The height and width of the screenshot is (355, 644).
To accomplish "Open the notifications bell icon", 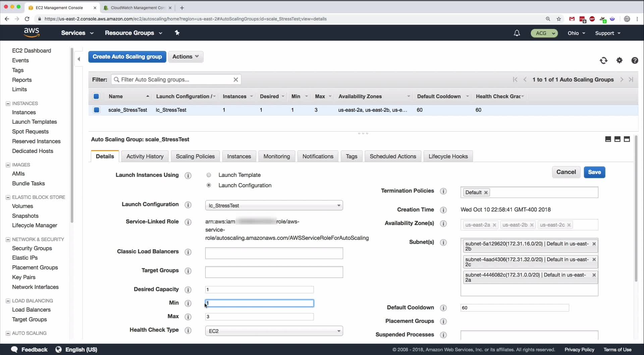I will tap(517, 33).
